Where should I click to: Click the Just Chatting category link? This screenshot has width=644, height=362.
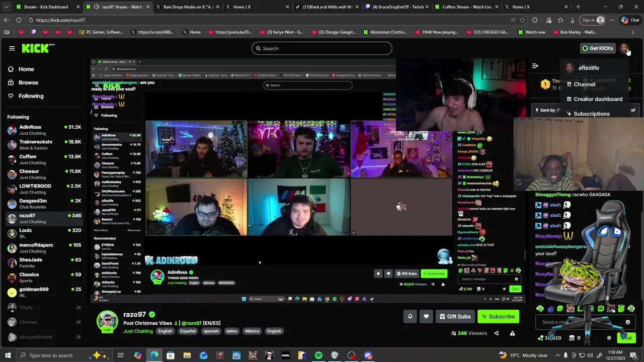pos(138,331)
